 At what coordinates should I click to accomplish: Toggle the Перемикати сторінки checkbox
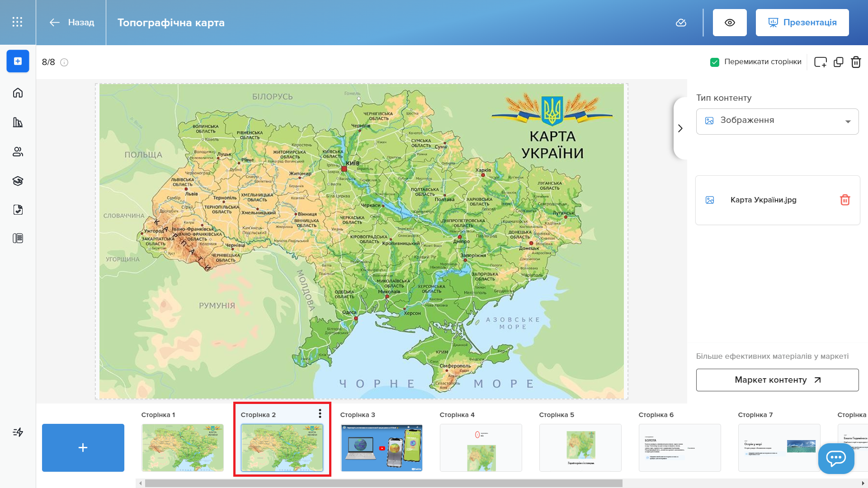(715, 62)
